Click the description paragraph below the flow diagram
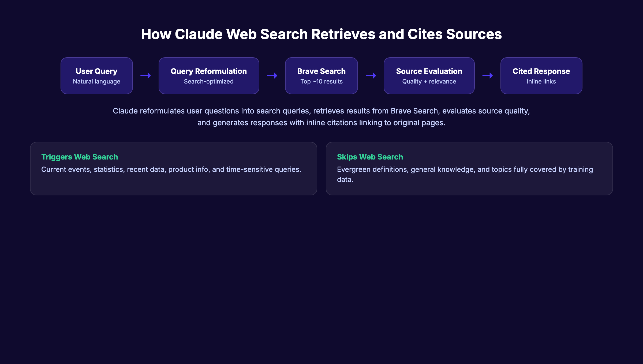Screen dimensions: 643x364 pyautogui.click(x=321, y=116)
